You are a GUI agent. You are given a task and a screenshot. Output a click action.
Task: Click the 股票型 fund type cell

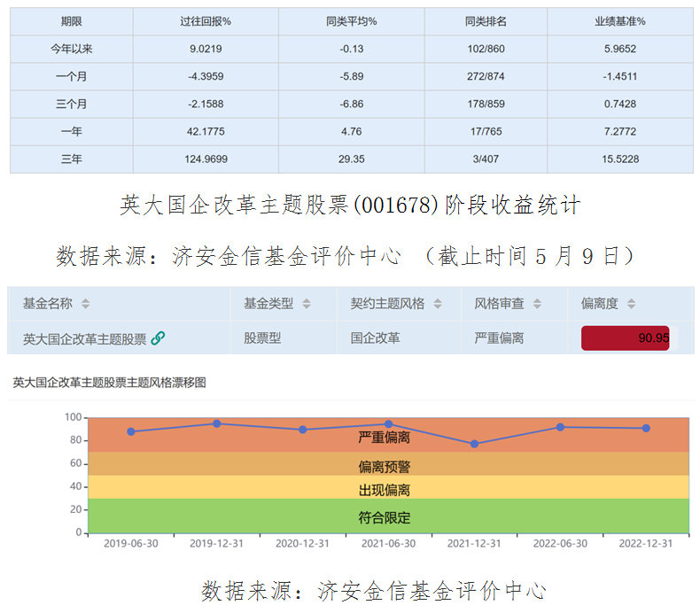[262, 338]
